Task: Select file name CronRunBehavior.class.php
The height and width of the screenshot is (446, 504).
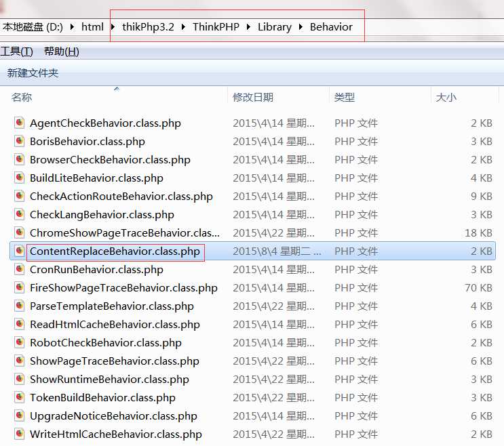Action: click(96, 269)
